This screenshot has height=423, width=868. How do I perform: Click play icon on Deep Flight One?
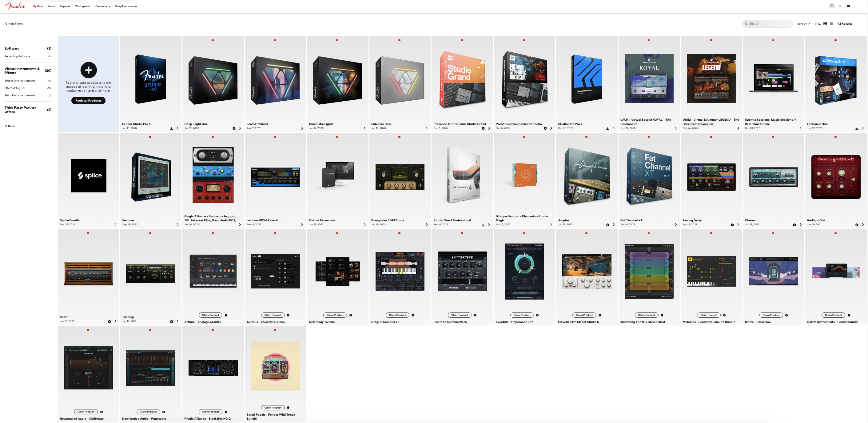pos(234,128)
